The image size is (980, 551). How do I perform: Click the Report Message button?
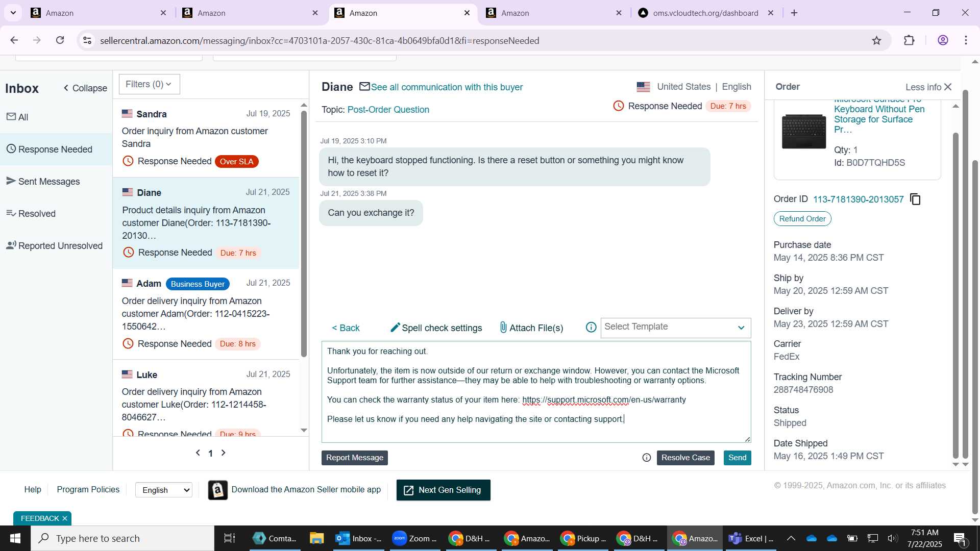point(355,458)
